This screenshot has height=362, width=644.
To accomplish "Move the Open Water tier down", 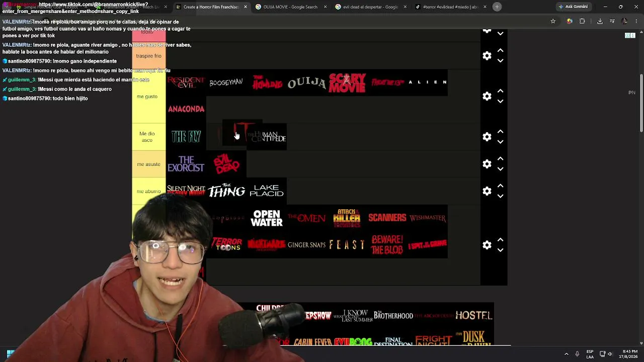I will tap(500, 250).
